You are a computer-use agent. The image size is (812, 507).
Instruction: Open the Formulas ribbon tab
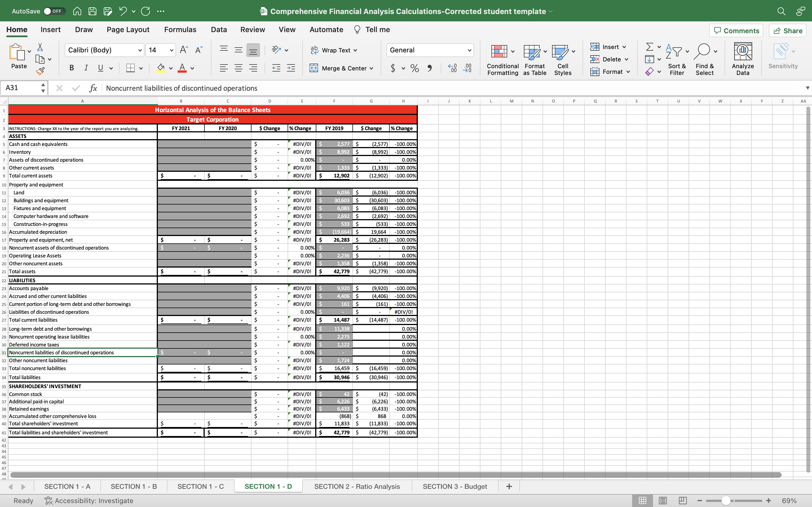tap(180, 30)
